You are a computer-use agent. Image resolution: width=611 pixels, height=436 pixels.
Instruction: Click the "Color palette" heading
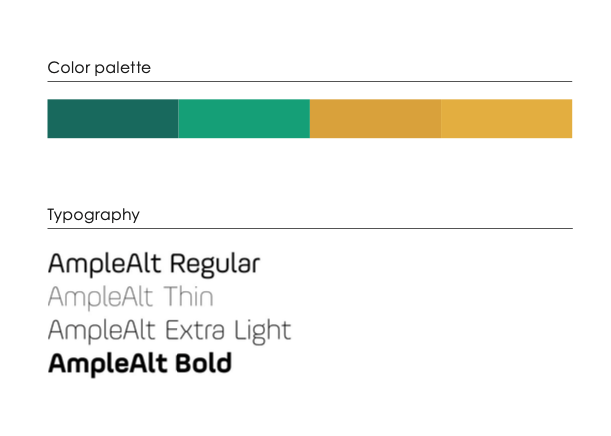tap(99, 68)
